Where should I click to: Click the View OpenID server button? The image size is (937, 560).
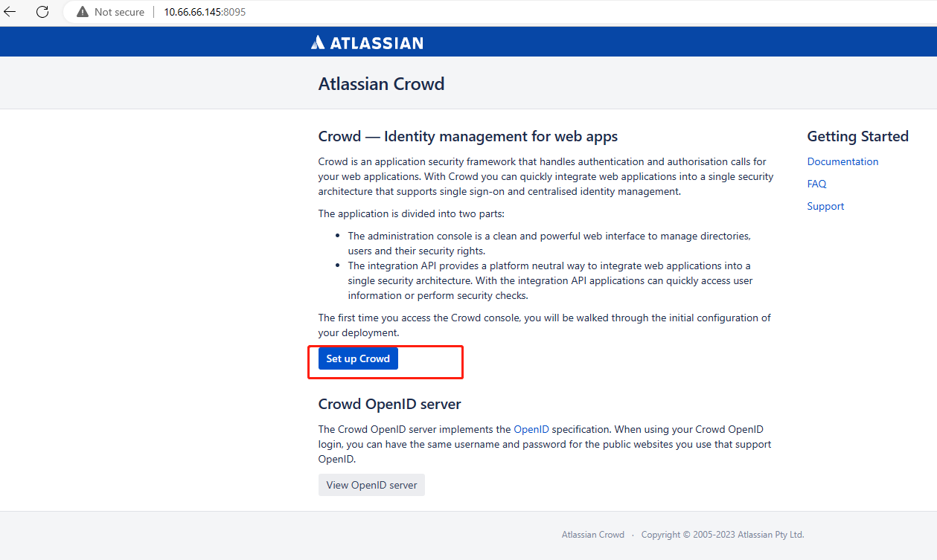[x=371, y=484]
